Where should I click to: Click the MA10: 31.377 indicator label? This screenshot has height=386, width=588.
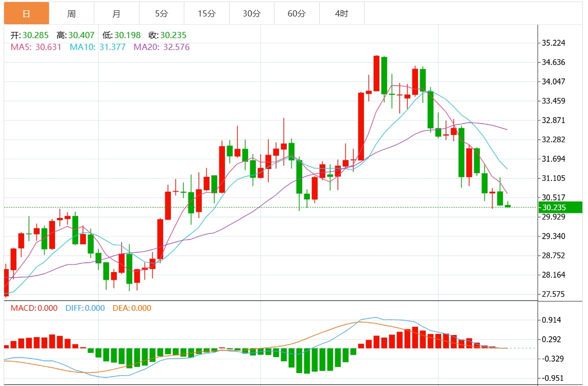pyautogui.click(x=97, y=47)
